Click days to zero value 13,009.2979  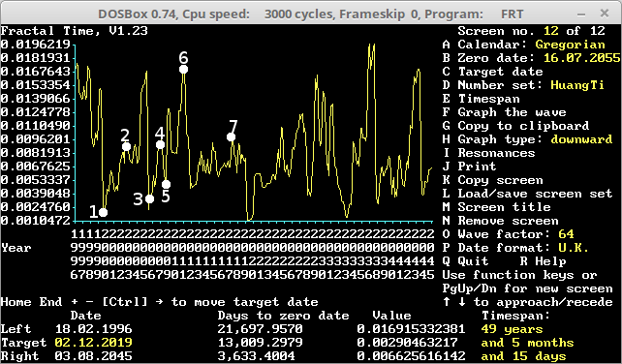(261, 343)
